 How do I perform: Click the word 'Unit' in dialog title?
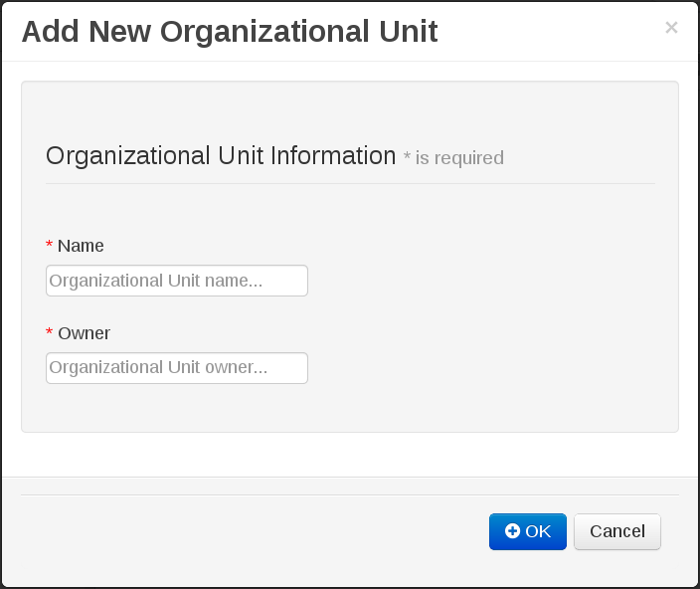point(408,31)
